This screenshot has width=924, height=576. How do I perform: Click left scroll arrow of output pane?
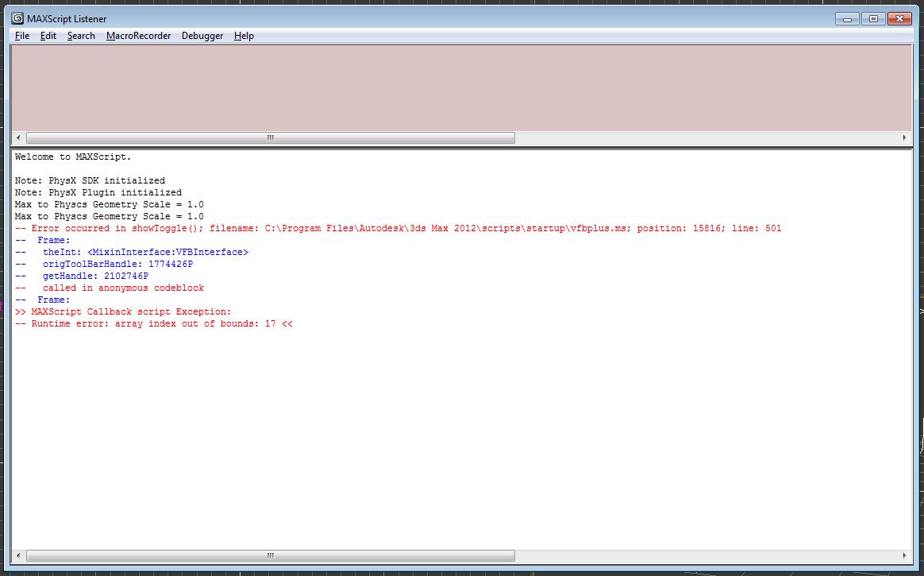(x=18, y=555)
